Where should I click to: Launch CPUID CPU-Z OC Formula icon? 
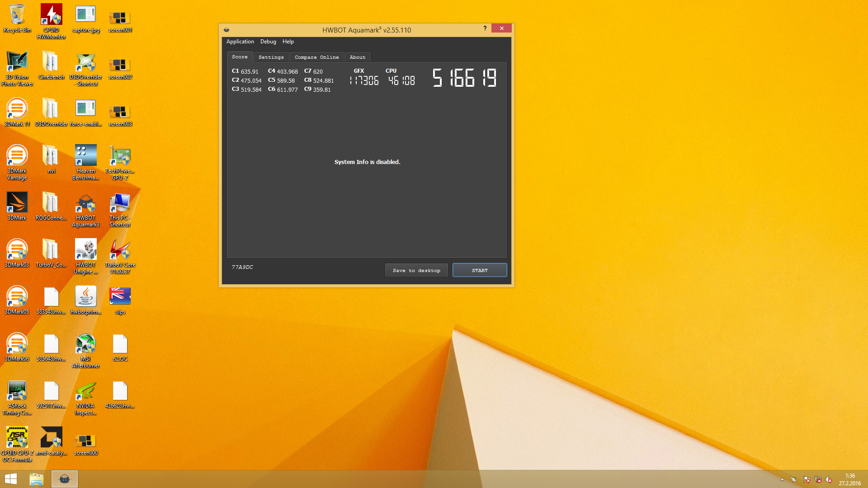(17, 444)
